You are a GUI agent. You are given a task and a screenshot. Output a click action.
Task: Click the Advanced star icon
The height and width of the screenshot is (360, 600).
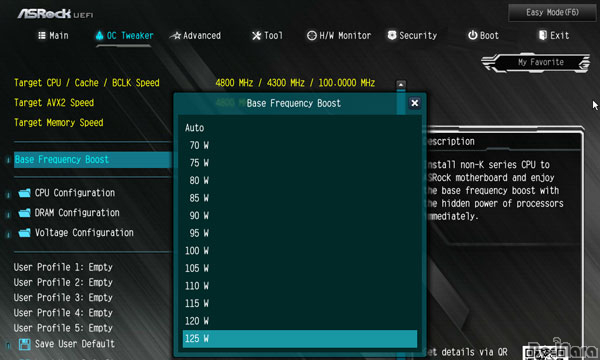[x=175, y=36]
